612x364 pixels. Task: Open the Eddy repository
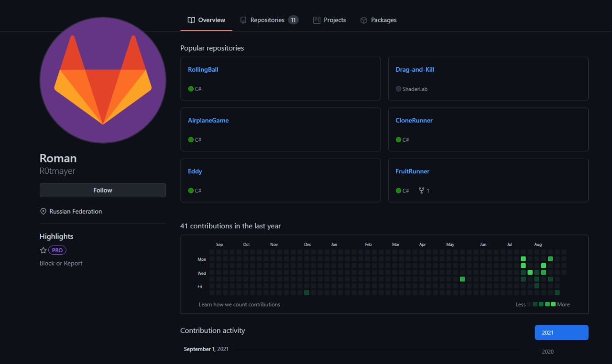(195, 171)
